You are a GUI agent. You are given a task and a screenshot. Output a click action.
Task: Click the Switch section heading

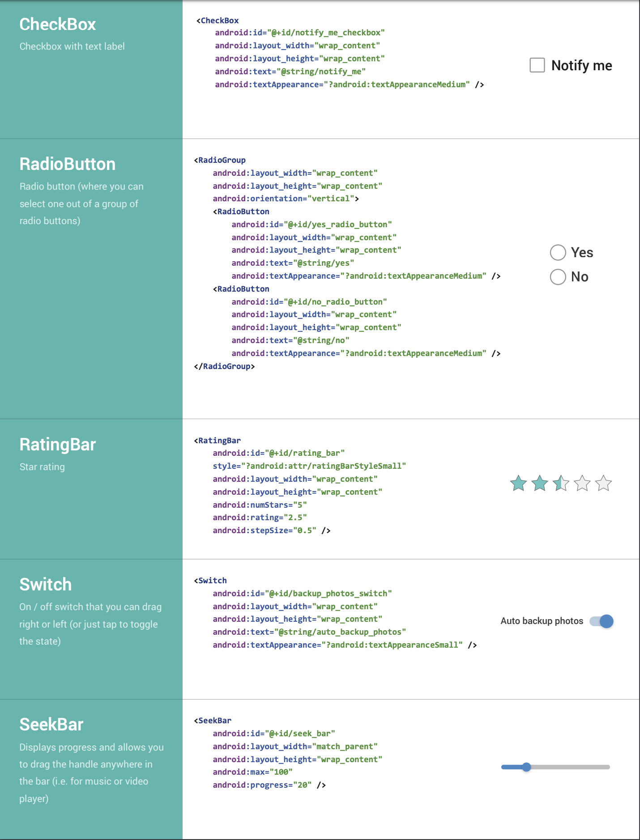click(x=46, y=585)
